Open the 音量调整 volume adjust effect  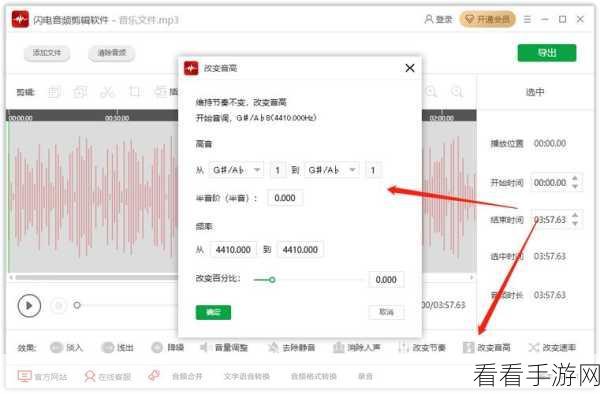[224, 348]
